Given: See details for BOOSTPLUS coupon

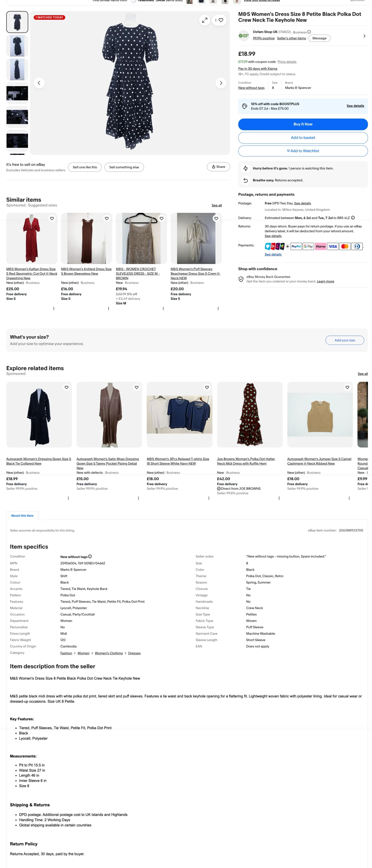Looking at the screenshot, I should (355, 106).
